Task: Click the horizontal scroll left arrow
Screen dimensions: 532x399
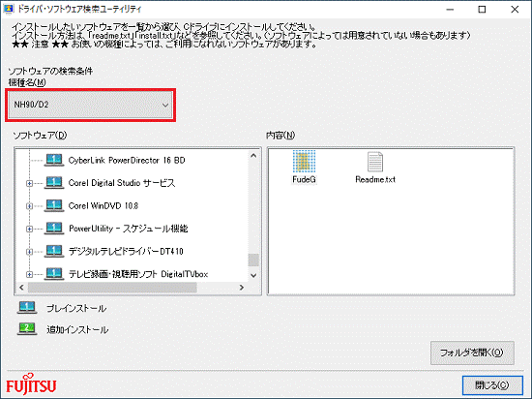Action: pyautogui.click(x=21, y=288)
